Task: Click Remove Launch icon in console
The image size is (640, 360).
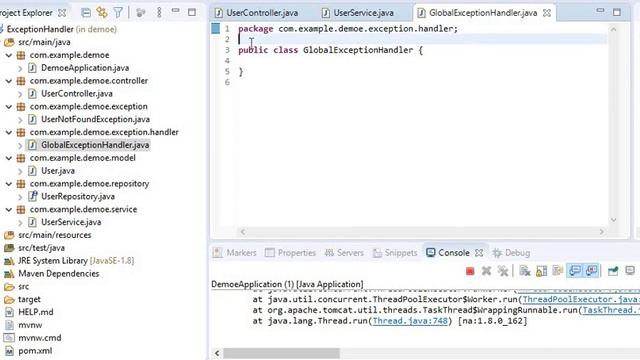Action: pos(486,271)
